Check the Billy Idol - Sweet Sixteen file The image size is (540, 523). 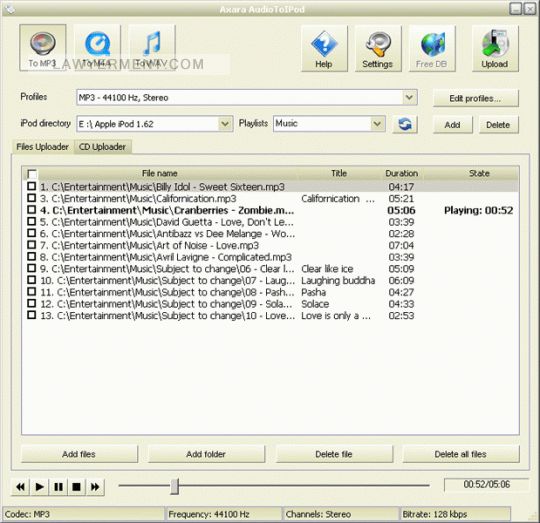31,186
